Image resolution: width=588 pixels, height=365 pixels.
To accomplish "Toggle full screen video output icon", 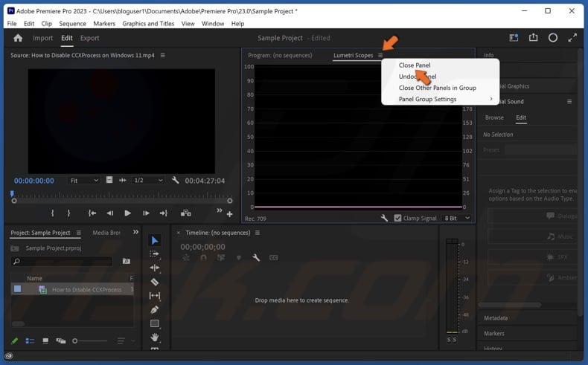I will (572, 38).
